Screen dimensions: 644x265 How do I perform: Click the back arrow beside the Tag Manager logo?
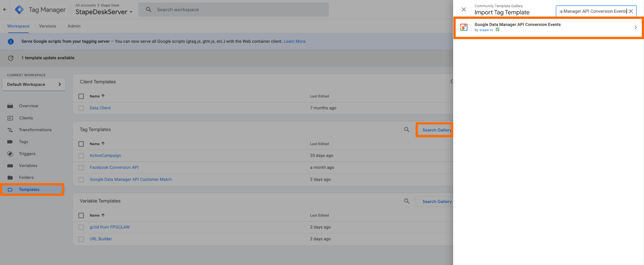point(5,9)
